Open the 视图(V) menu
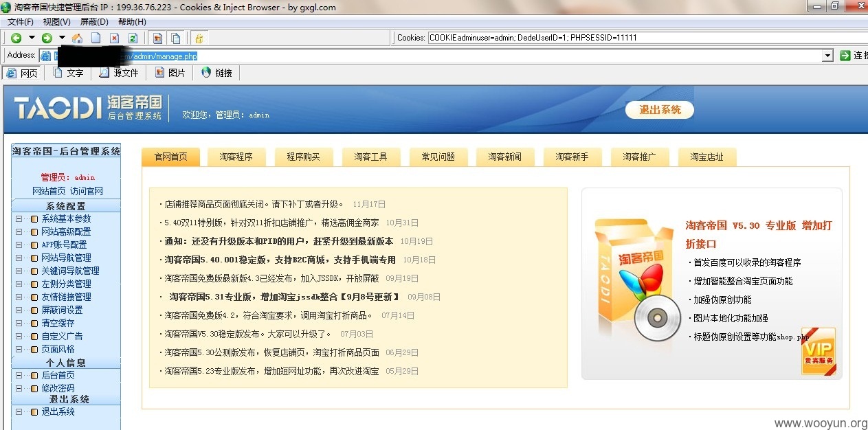 (x=57, y=22)
